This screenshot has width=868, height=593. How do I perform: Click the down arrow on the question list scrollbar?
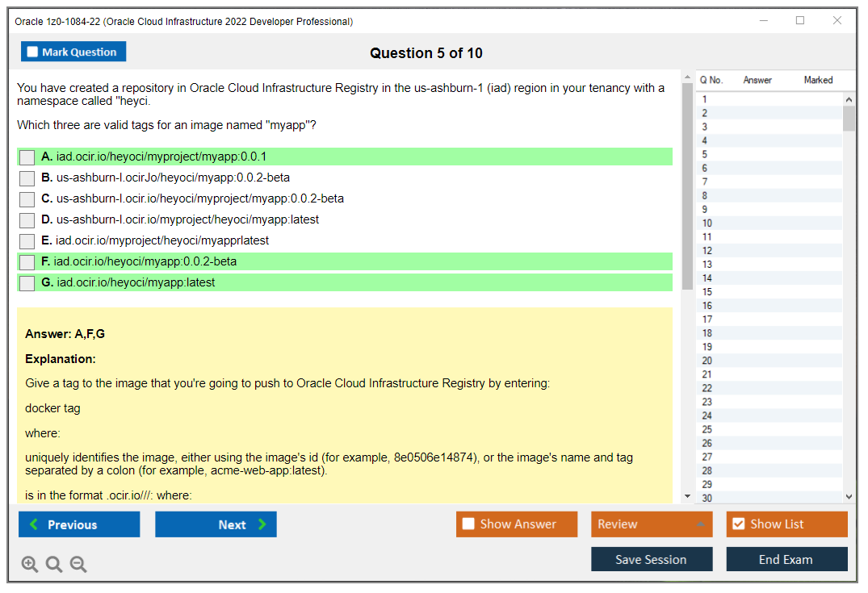click(x=848, y=496)
